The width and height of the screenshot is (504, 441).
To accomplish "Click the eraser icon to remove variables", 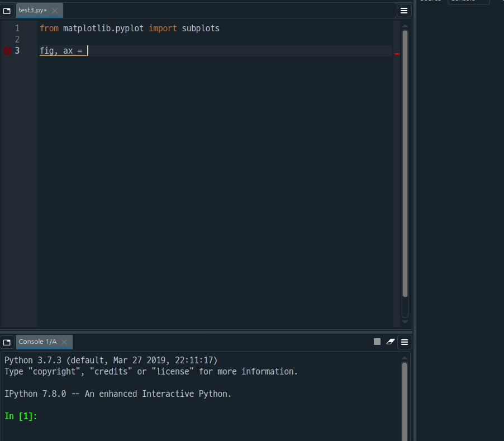I will 390,342.
